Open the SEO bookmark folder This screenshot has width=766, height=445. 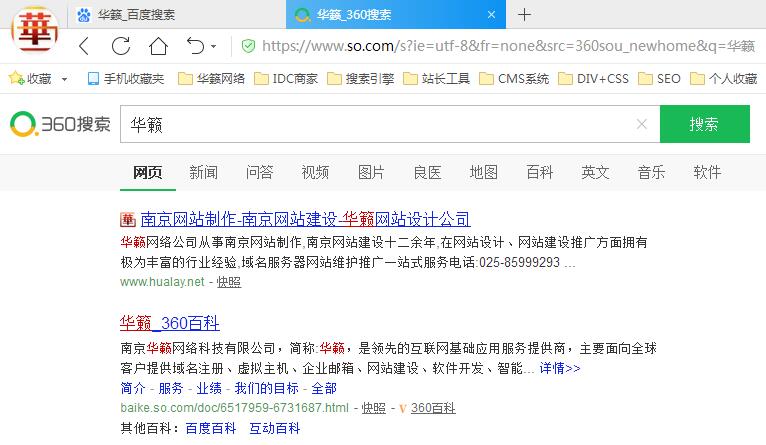pyautogui.click(x=660, y=79)
